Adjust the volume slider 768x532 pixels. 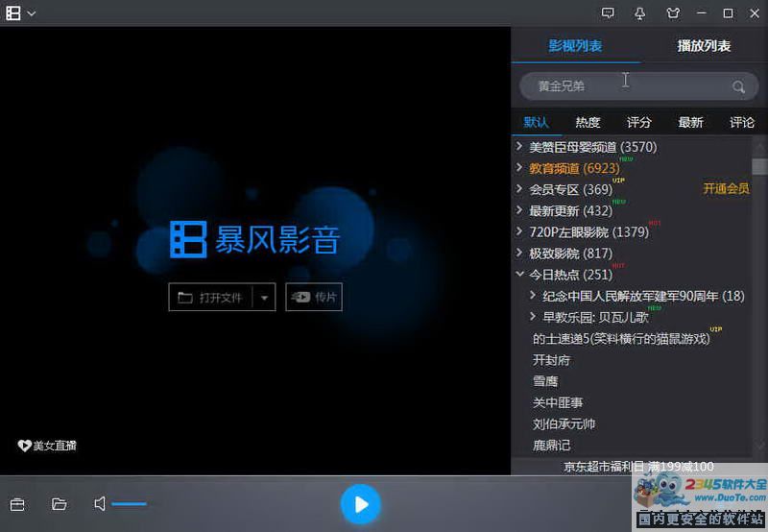click(x=129, y=503)
